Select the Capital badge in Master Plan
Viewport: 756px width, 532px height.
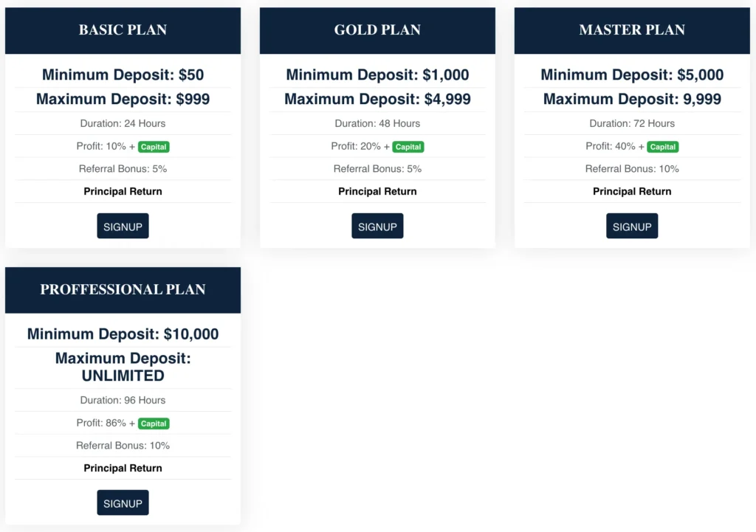point(663,147)
